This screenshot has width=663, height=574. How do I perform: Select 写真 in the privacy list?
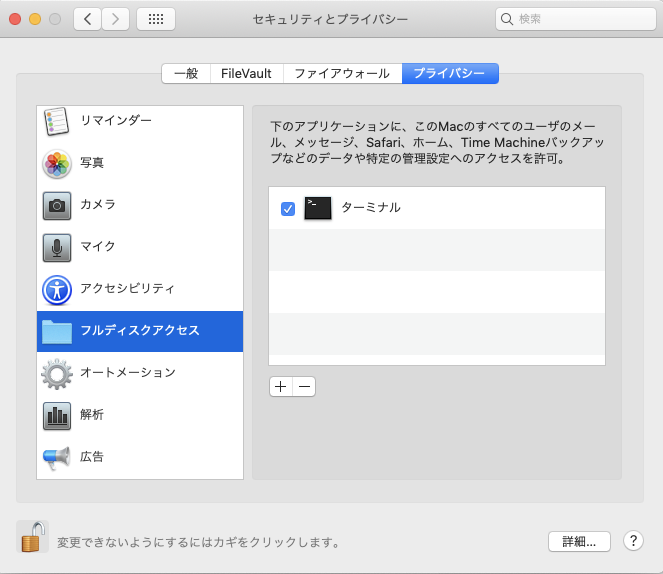[140, 164]
